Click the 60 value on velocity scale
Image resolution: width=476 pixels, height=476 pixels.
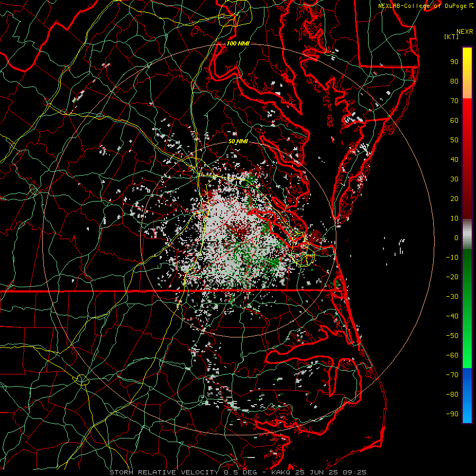click(x=454, y=121)
